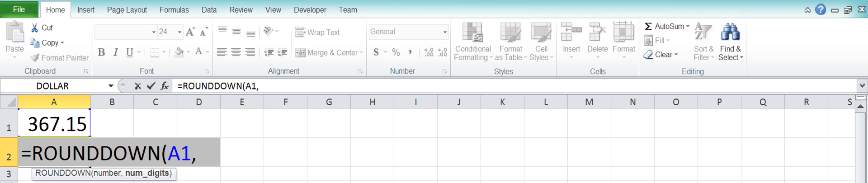The height and width of the screenshot is (183, 868).
Task: Click Increase Decimal icon
Action: click(x=429, y=52)
